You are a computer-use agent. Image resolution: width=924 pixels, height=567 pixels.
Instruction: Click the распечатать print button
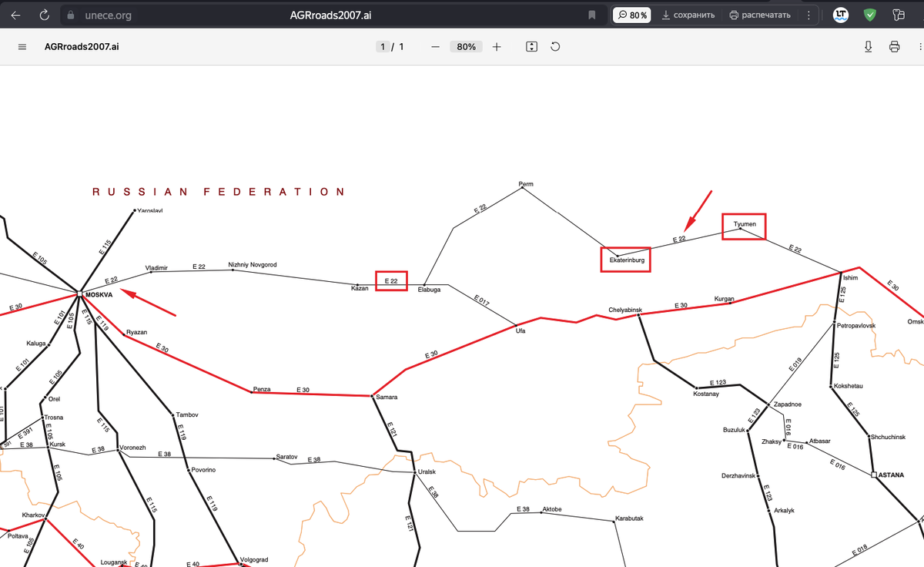759,15
